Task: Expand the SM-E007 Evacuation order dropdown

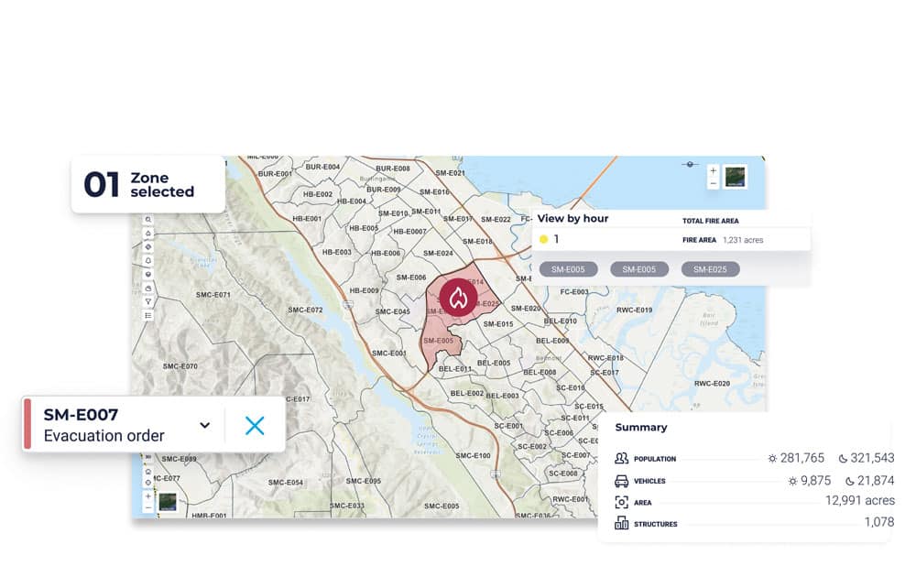Action: click(x=205, y=425)
